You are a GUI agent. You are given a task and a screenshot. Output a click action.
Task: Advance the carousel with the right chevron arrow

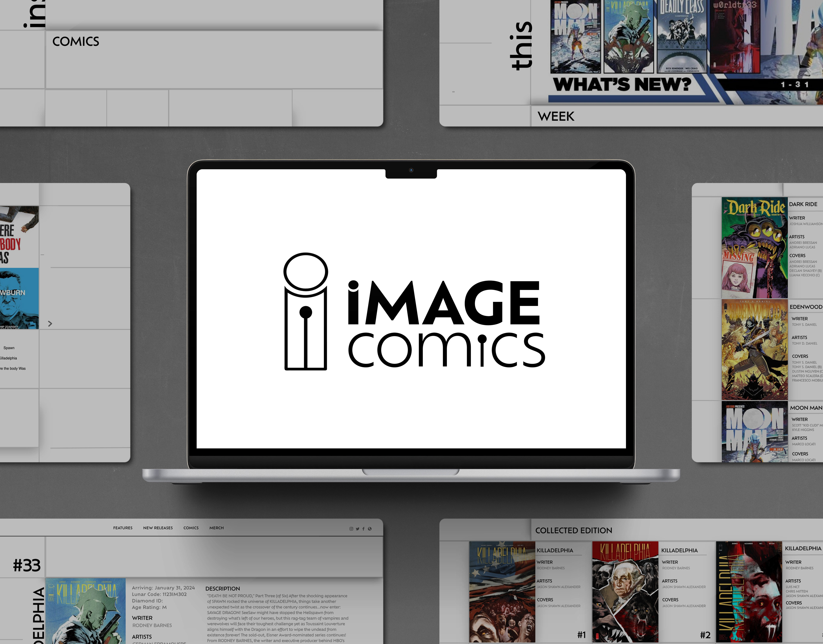click(x=50, y=323)
